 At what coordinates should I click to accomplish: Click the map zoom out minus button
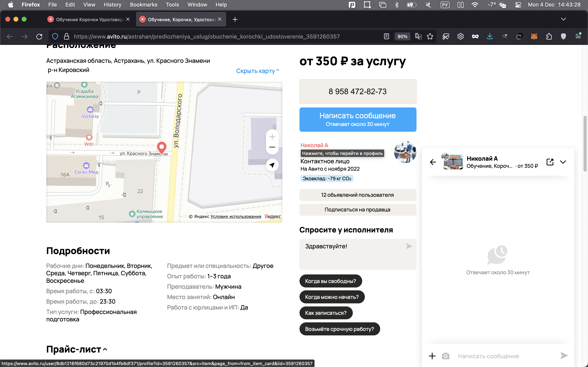tap(272, 147)
